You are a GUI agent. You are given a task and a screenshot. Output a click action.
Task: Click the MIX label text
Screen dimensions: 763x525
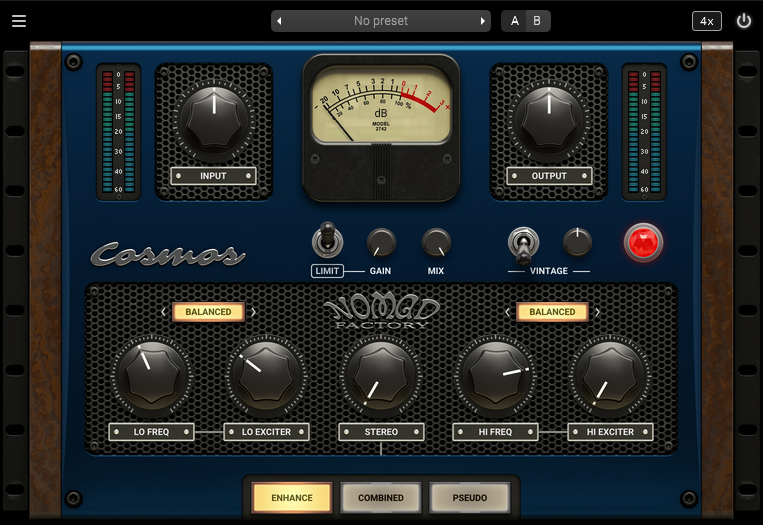point(436,271)
